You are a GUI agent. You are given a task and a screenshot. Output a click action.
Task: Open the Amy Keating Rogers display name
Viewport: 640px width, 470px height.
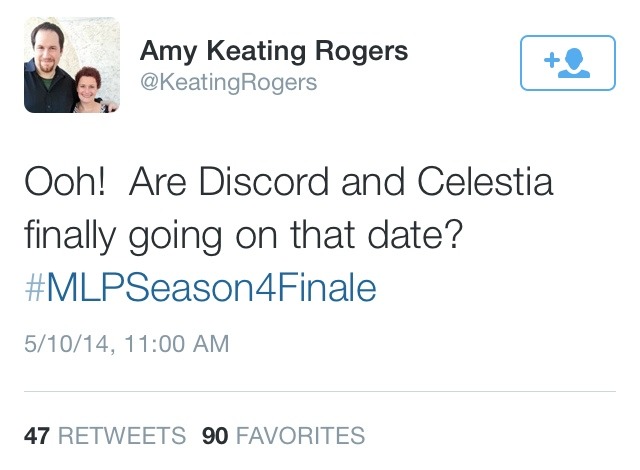274,50
